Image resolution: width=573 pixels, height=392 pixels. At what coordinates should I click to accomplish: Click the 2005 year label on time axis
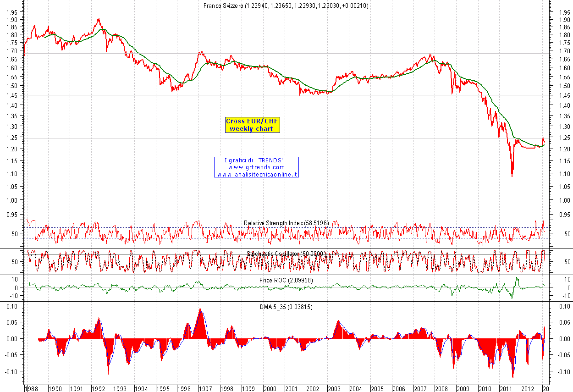pyautogui.click(x=378, y=388)
